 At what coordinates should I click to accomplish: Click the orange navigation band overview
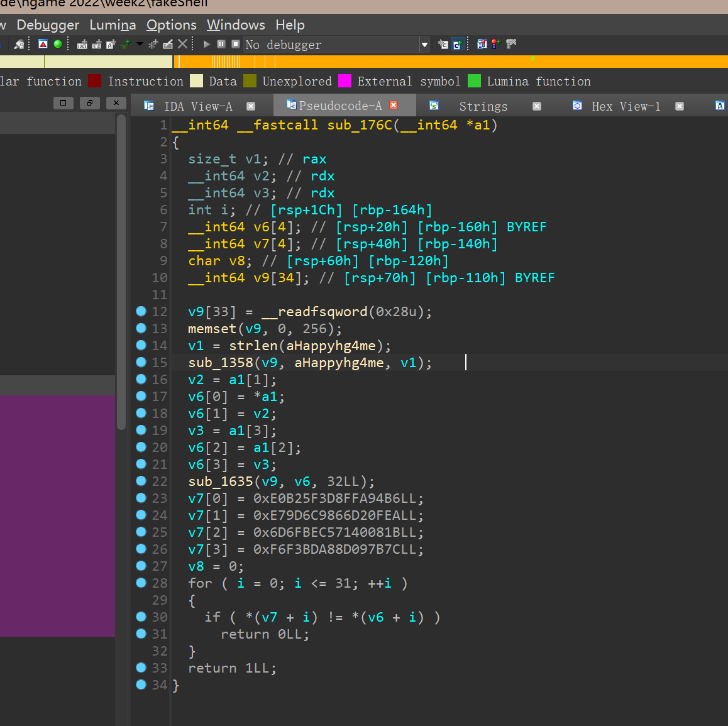tap(440, 62)
